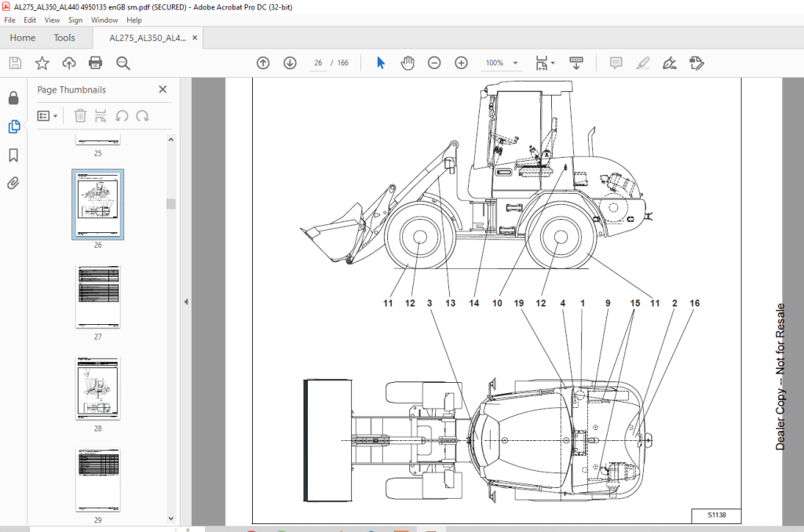
Task: Switch to the Tools tab
Action: tap(64, 38)
